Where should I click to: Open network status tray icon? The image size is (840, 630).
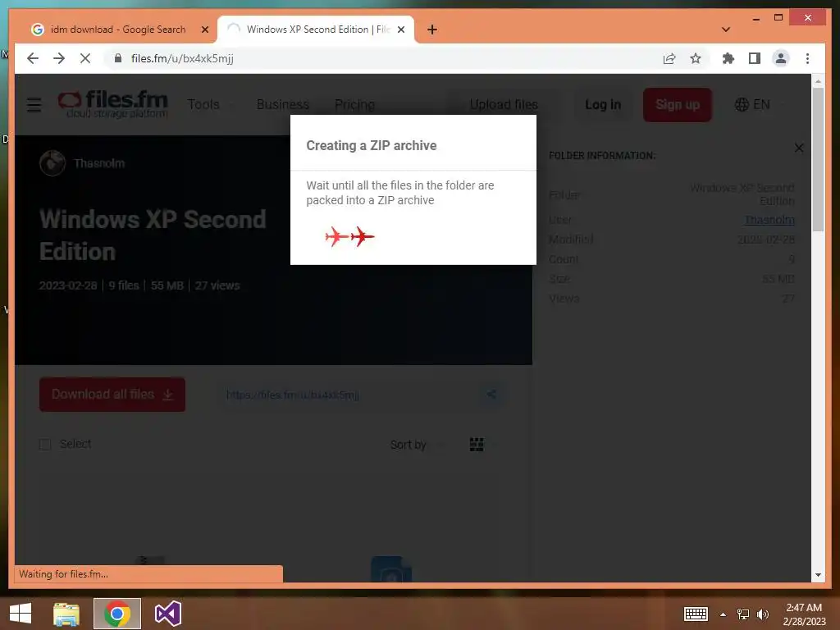(743, 614)
